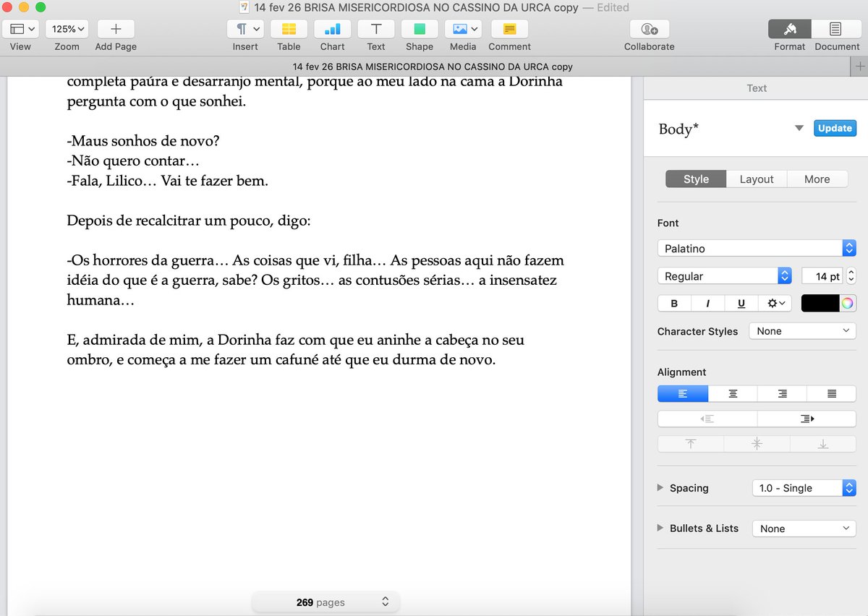Add a new page

(x=116, y=29)
